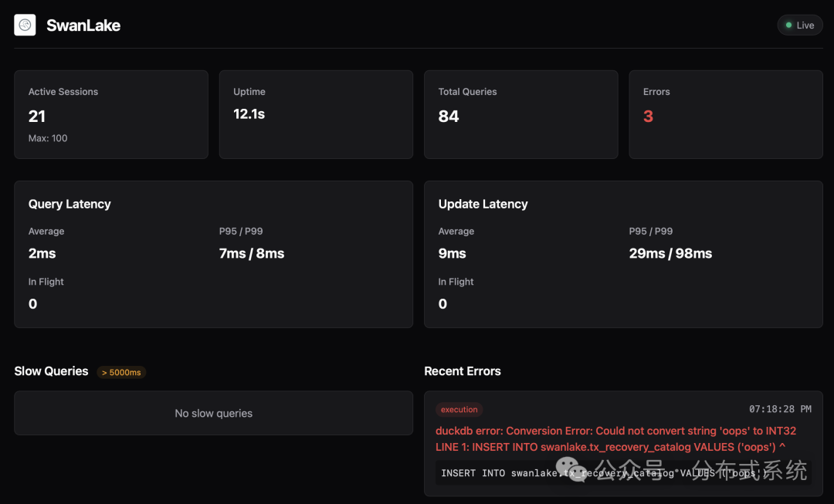Click the SwanLake title text

[x=83, y=25]
